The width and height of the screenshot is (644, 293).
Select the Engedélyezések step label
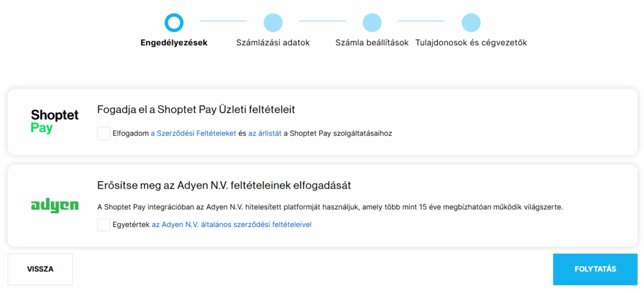click(x=174, y=43)
